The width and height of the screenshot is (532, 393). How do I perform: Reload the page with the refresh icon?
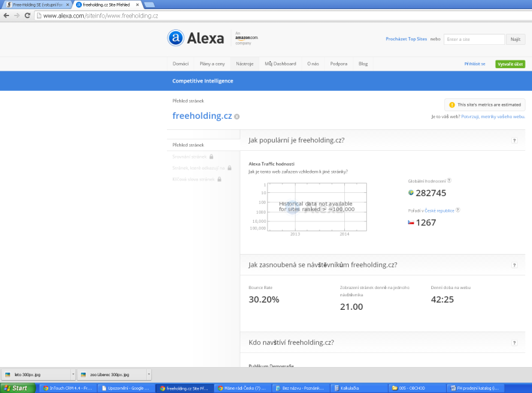click(27, 16)
